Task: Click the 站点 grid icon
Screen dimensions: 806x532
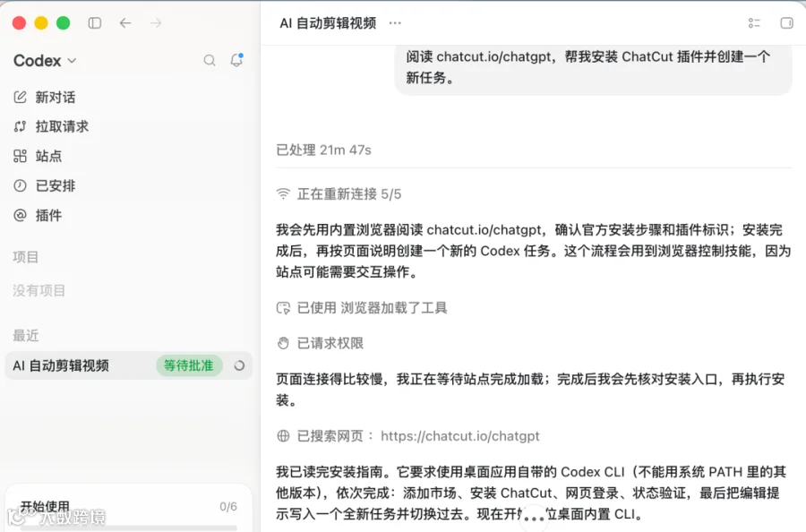Action: pos(20,156)
